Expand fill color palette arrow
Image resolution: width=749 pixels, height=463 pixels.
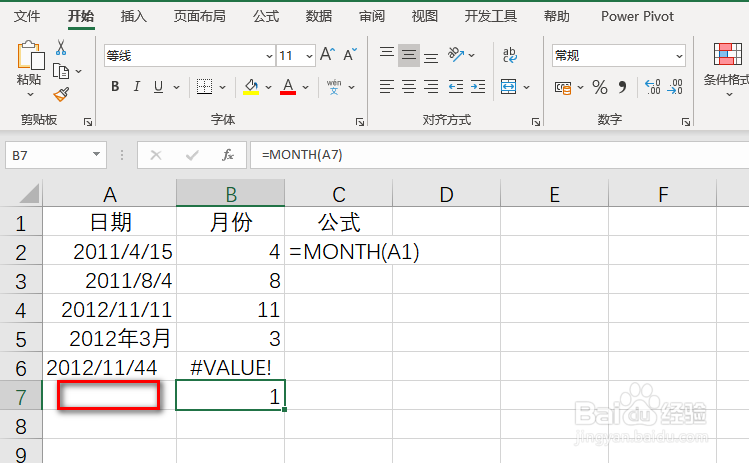coord(268,87)
